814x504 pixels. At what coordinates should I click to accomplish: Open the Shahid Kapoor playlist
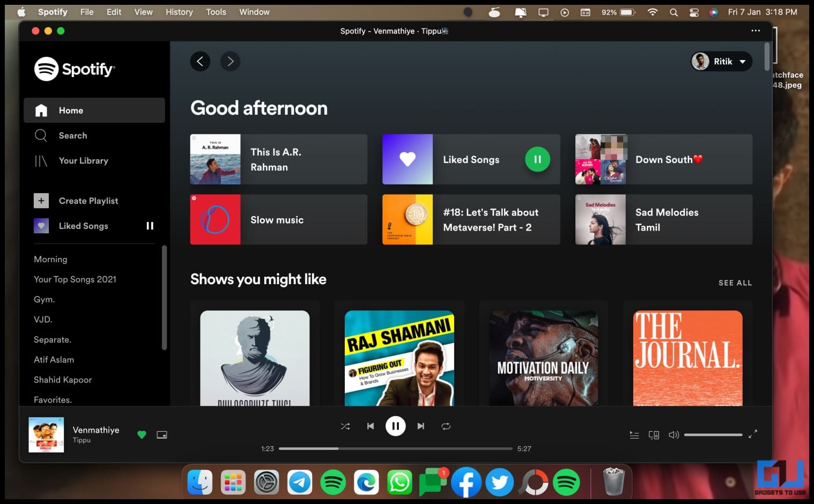(63, 380)
